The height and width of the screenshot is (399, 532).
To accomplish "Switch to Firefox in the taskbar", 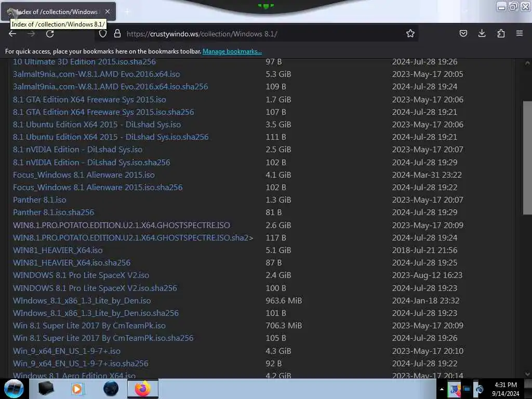I will tap(143, 389).
